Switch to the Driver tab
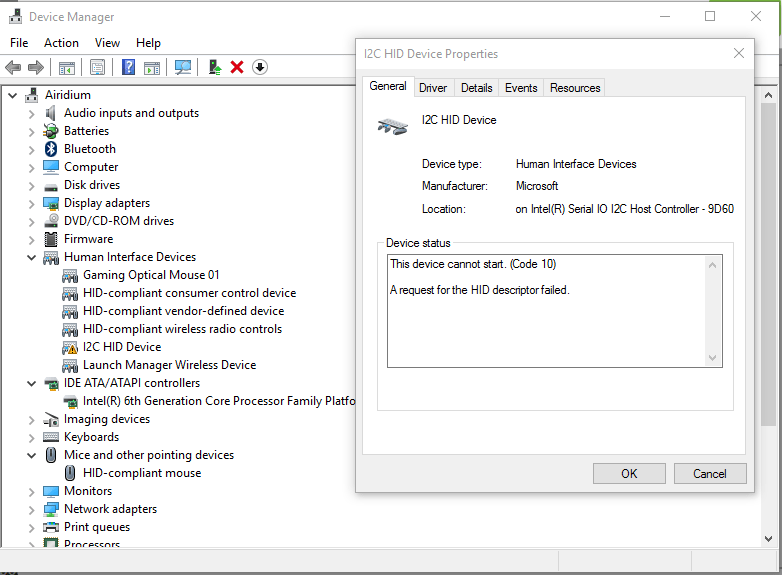 pos(433,88)
